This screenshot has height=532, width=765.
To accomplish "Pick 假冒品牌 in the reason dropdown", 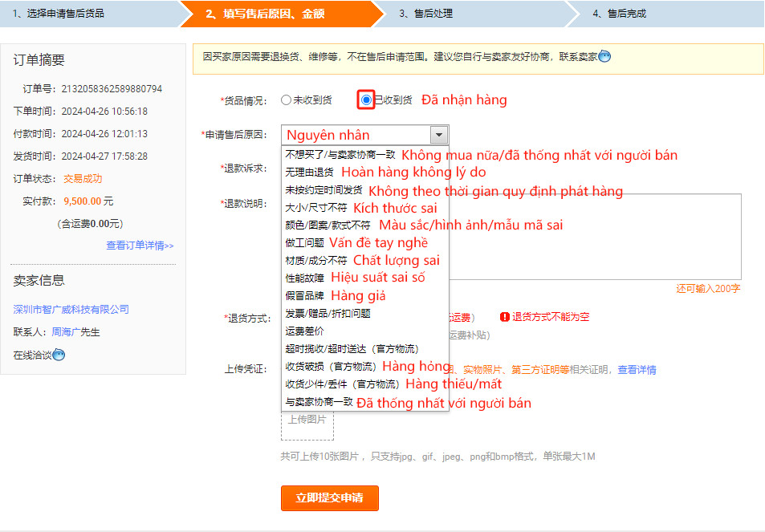I will (306, 296).
